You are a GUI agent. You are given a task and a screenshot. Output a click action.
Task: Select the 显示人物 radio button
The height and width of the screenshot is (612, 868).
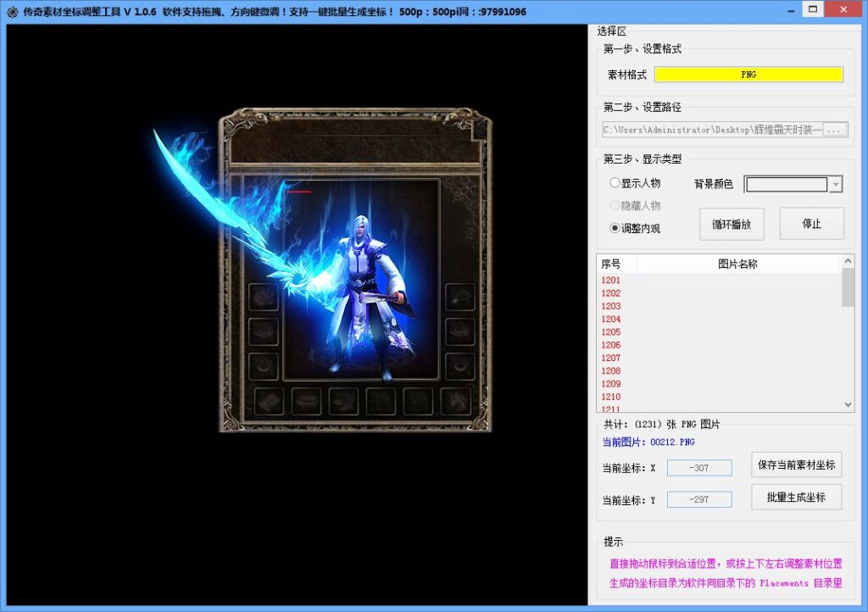[x=615, y=183]
